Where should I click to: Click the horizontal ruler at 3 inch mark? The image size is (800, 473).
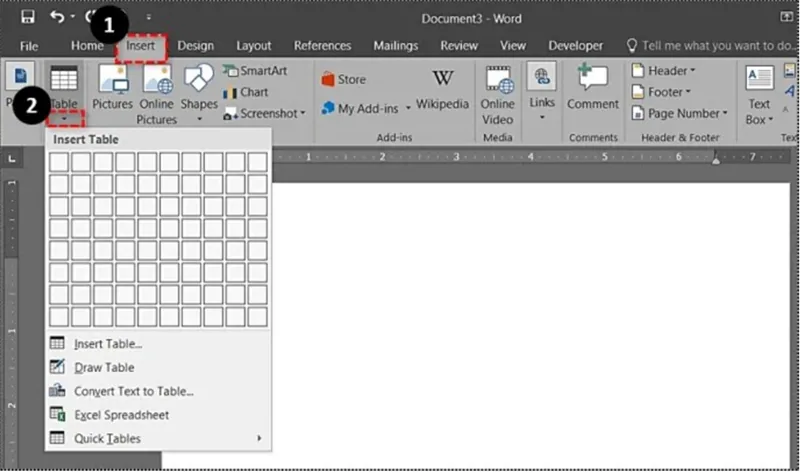(457, 157)
